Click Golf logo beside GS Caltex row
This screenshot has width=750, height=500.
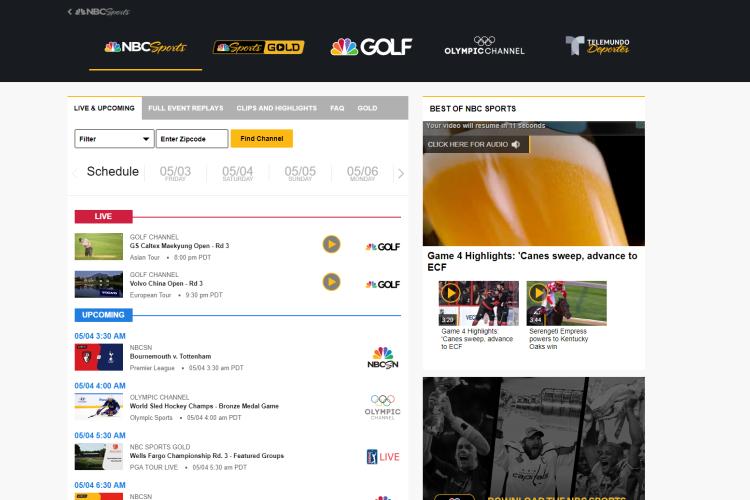pyautogui.click(x=383, y=247)
